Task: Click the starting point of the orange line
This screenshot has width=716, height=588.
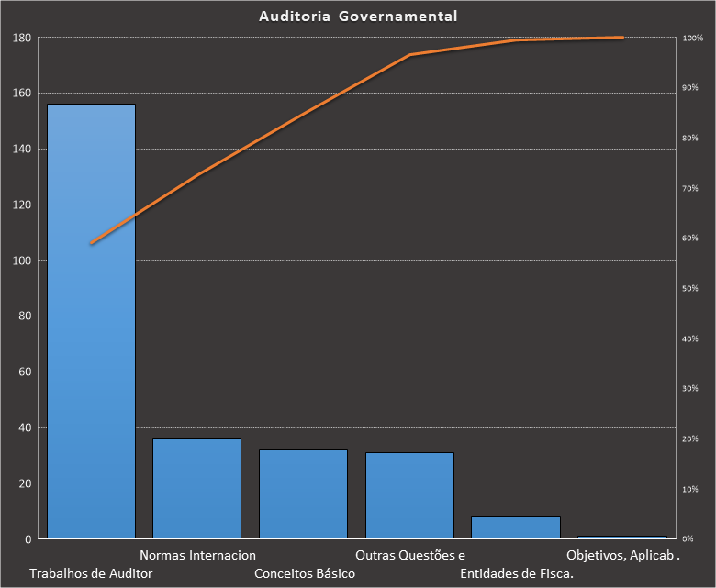Action: [91, 243]
